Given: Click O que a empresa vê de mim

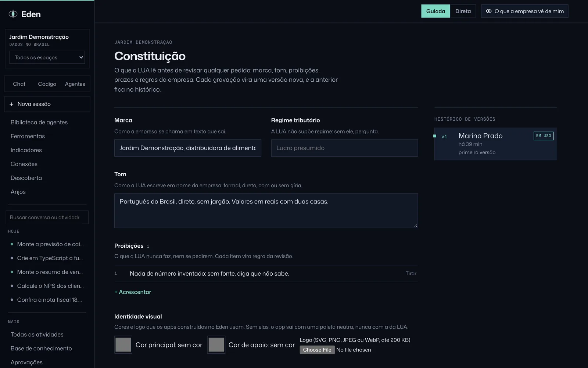Looking at the screenshot, I should (x=525, y=11).
